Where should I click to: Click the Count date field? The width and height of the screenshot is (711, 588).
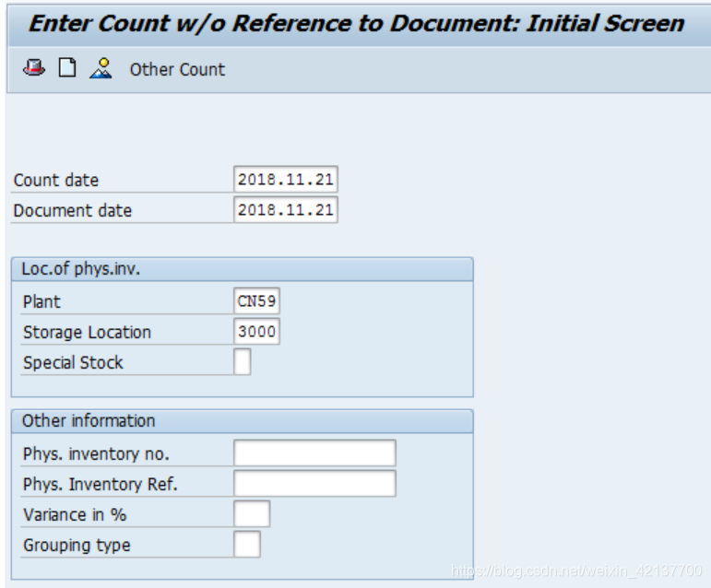pos(286,180)
